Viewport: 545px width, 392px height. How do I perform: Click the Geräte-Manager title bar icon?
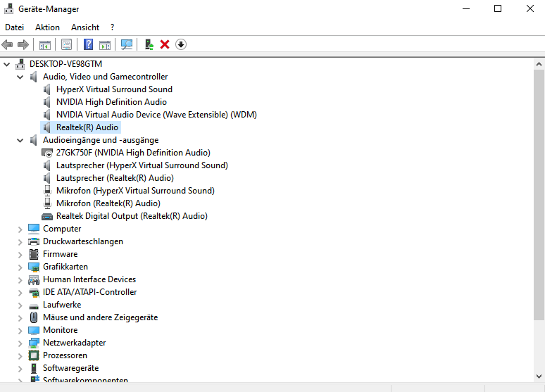coord(8,8)
